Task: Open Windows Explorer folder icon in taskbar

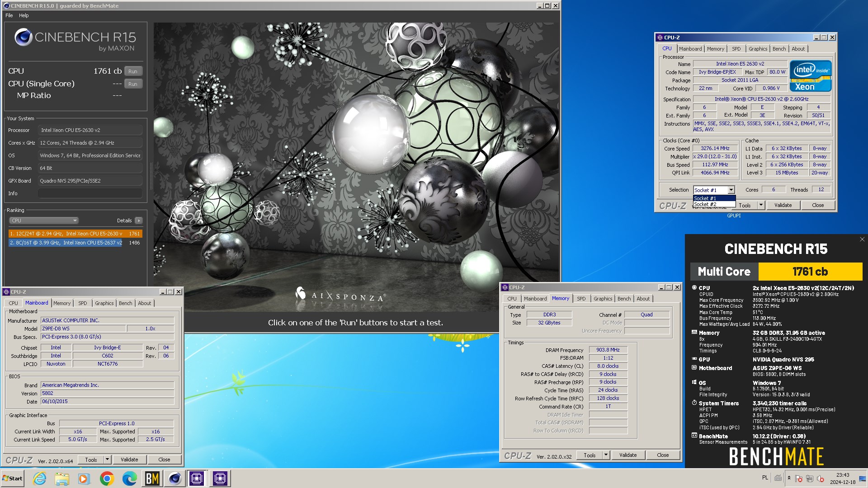Action: point(62,479)
